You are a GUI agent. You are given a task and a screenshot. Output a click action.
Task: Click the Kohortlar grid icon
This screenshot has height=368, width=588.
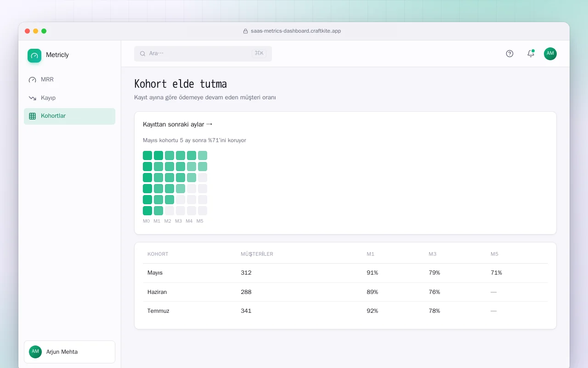[x=32, y=116]
